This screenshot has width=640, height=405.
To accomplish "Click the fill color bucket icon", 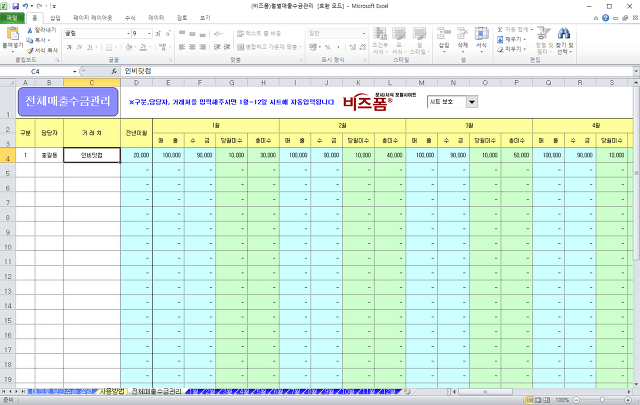I will [129, 47].
